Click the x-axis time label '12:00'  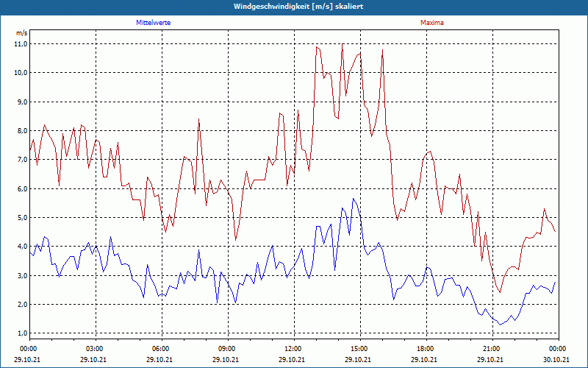(294, 349)
